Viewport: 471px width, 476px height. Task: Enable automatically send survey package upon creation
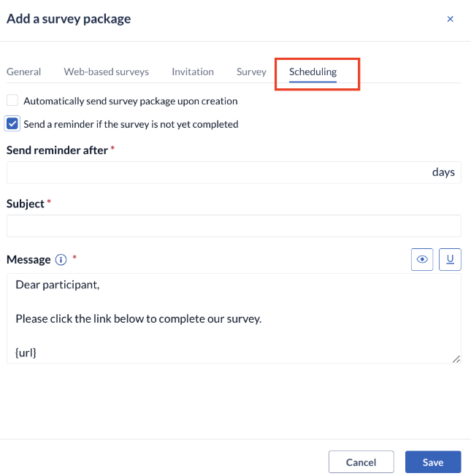(x=12, y=101)
